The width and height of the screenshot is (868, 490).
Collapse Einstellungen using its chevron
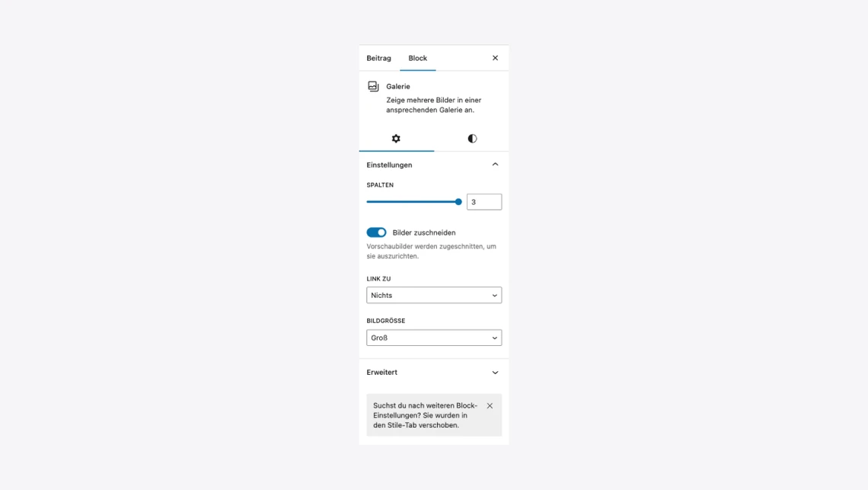click(x=495, y=165)
